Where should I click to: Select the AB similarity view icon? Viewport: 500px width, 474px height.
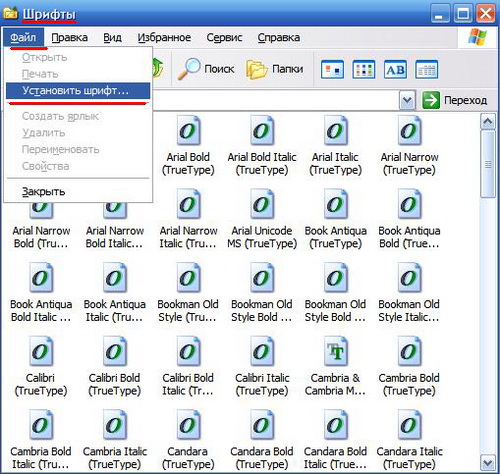(x=395, y=70)
